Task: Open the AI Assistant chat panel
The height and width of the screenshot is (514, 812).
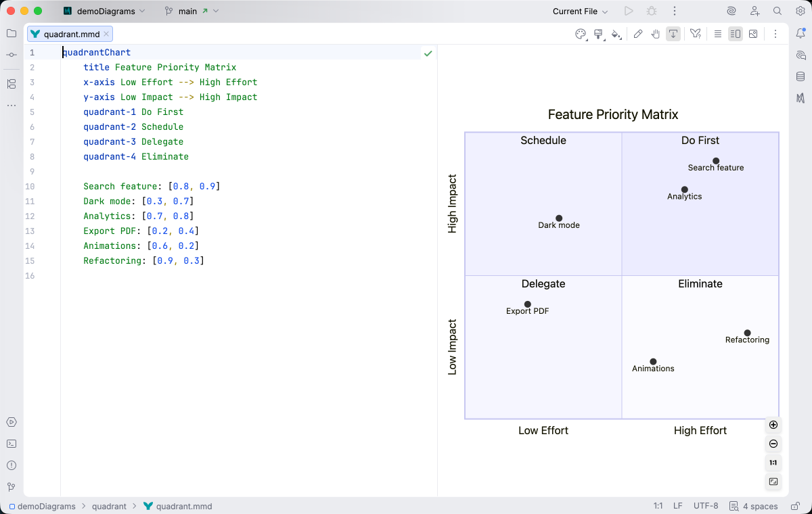Action: pyautogui.click(x=800, y=55)
